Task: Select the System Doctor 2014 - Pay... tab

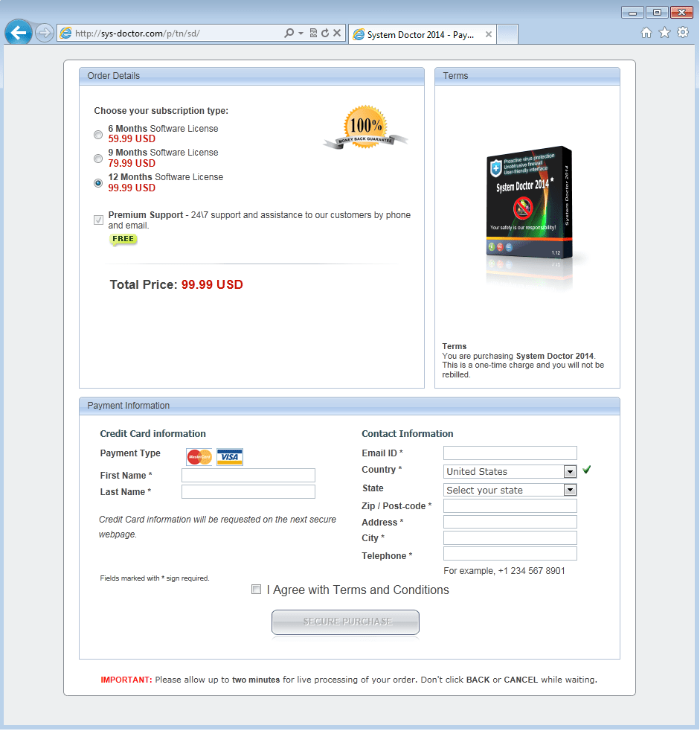Action: [423, 34]
